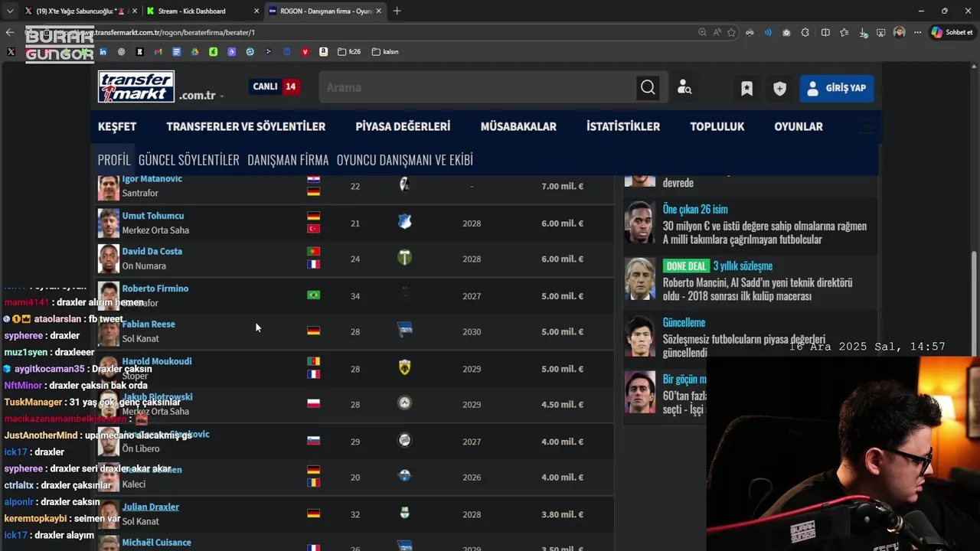The image size is (980, 551).
Task: Focus the Arama search field
Action: pos(476,87)
